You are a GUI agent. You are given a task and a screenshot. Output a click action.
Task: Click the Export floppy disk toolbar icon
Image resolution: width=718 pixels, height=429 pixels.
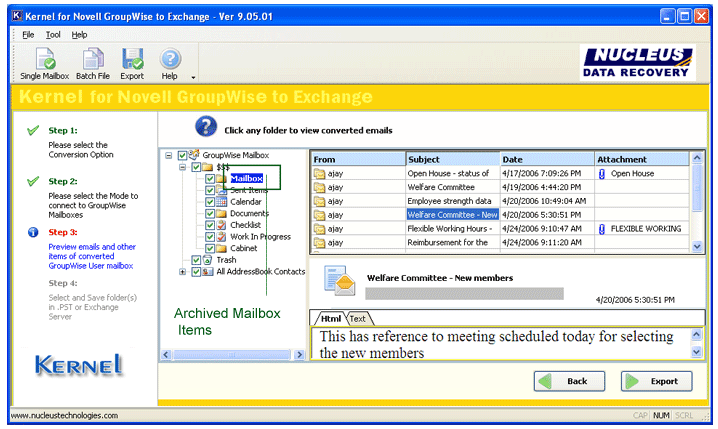[x=132, y=59]
